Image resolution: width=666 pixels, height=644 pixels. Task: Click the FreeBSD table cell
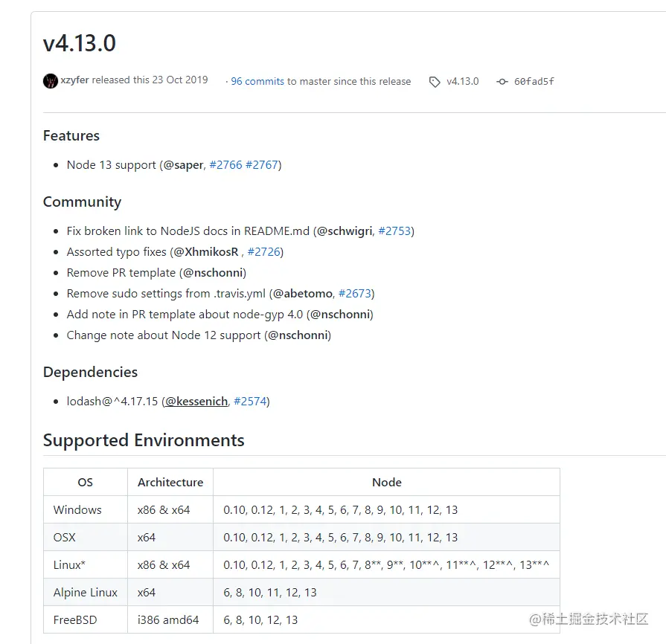[86, 619]
